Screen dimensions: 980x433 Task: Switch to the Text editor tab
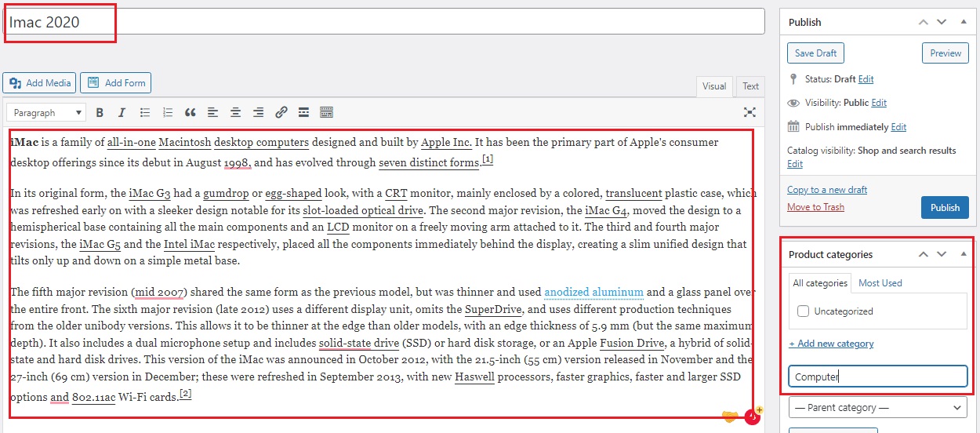750,86
